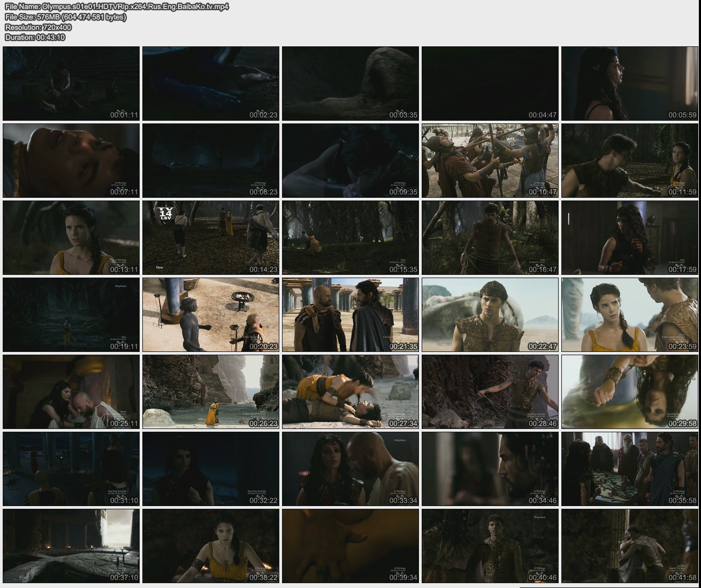The height and width of the screenshot is (588, 701).
Task: Open the thumbnail timestamped 00:33:34
Action: click(350, 469)
